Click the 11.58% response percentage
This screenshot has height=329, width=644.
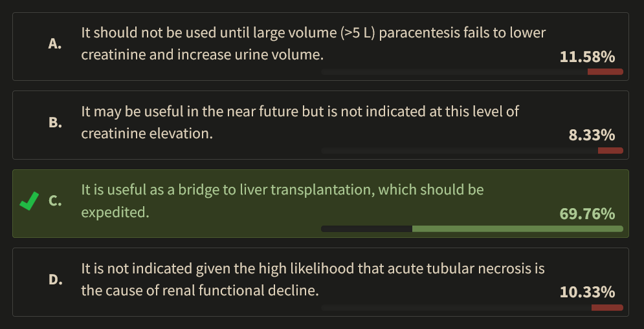pos(587,57)
